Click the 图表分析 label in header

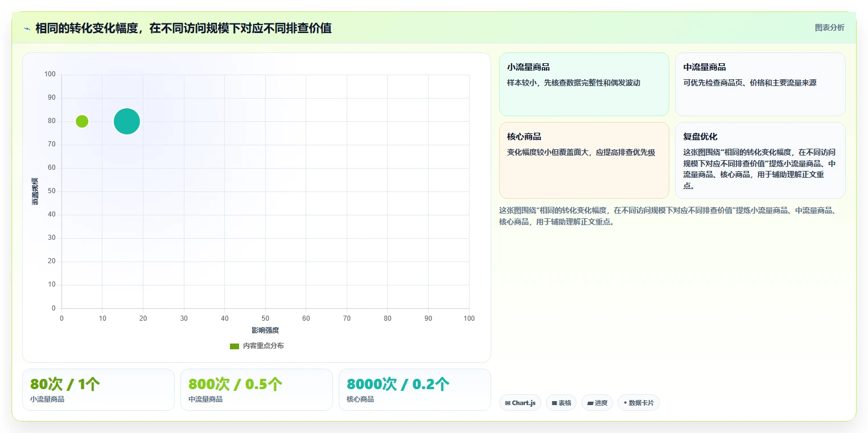829,27
